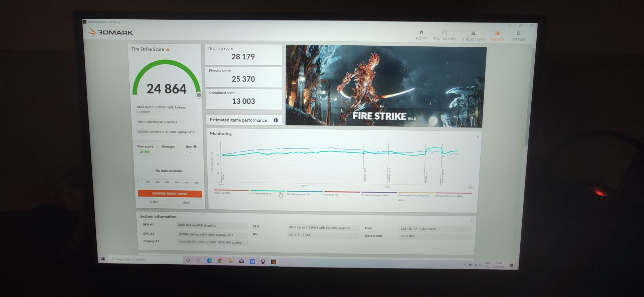The width and height of the screenshot is (644, 297).
Task: Click the score gauge slider knob
Action: tap(199, 95)
